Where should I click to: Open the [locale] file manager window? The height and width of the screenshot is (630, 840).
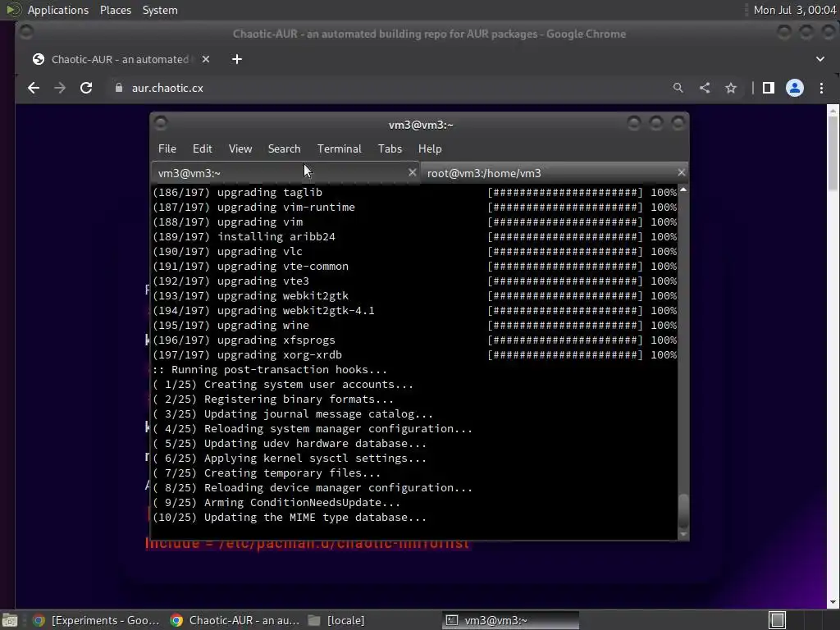pos(337,620)
